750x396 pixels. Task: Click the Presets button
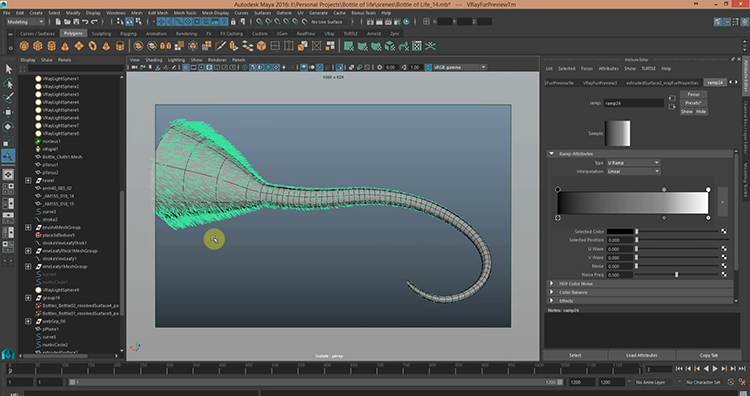[693, 103]
